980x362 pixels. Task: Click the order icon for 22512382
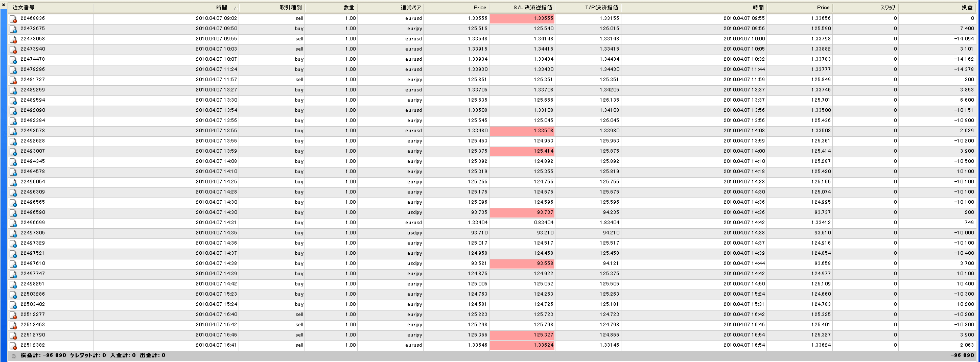pyautogui.click(x=13, y=346)
